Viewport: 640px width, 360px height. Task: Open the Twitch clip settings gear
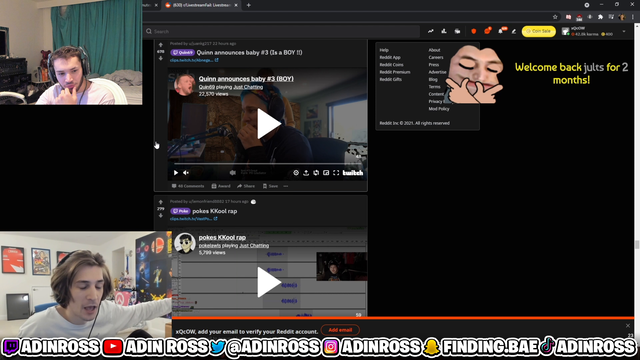tap(296, 173)
